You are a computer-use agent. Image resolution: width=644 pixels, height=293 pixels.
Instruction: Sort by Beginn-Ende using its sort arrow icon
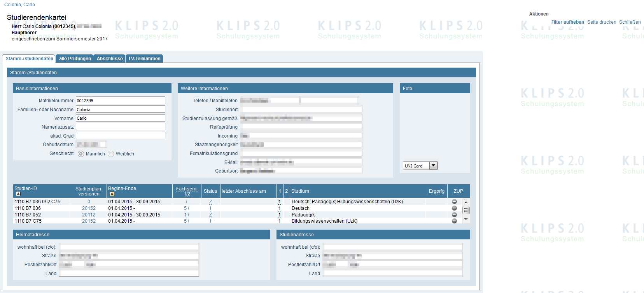pos(112,194)
